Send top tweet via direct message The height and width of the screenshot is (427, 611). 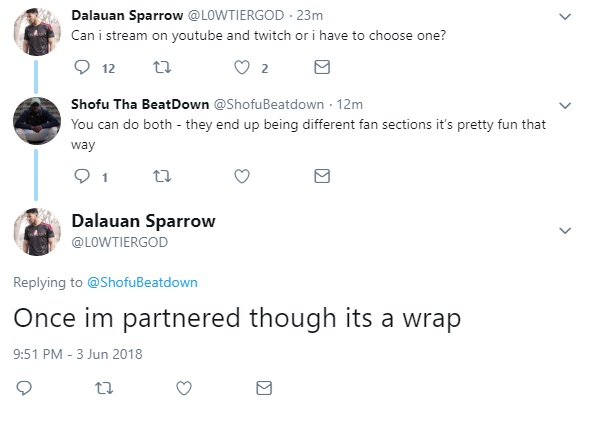click(322, 67)
